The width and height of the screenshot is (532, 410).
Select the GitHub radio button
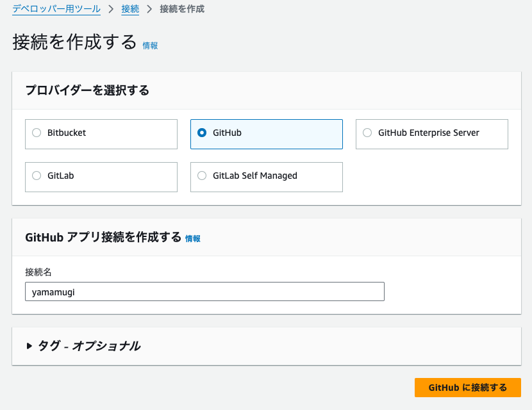point(202,133)
